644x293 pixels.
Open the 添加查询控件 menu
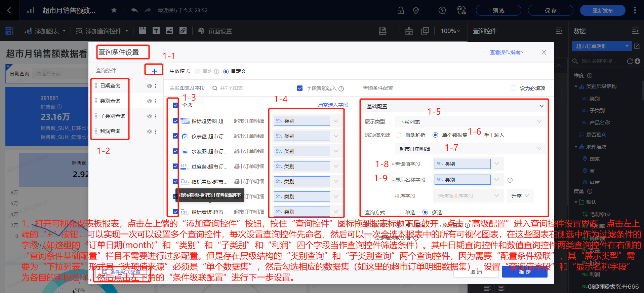point(102,31)
